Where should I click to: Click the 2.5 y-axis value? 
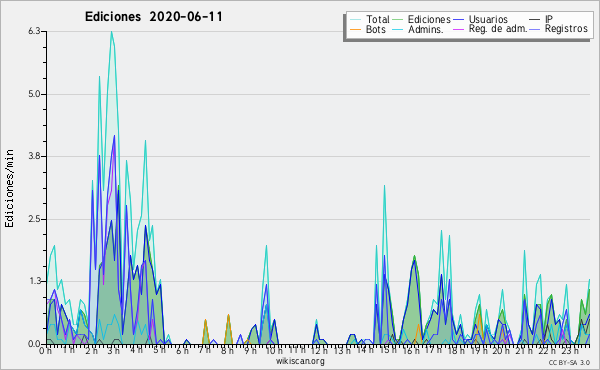coord(34,219)
